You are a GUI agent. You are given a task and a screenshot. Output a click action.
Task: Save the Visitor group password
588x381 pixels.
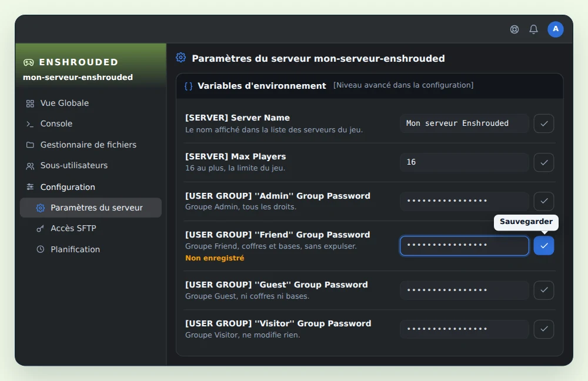point(544,329)
